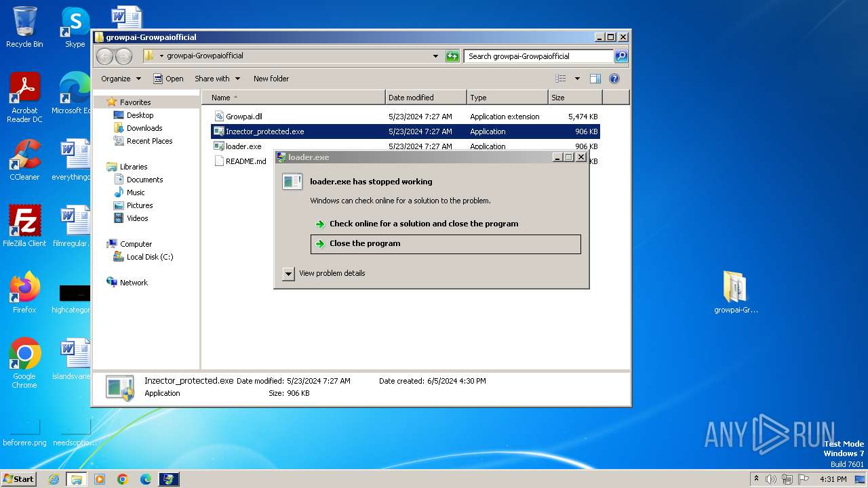Open Computer in navigation pane
Image resolution: width=868 pixels, height=488 pixels.
(x=136, y=244)
